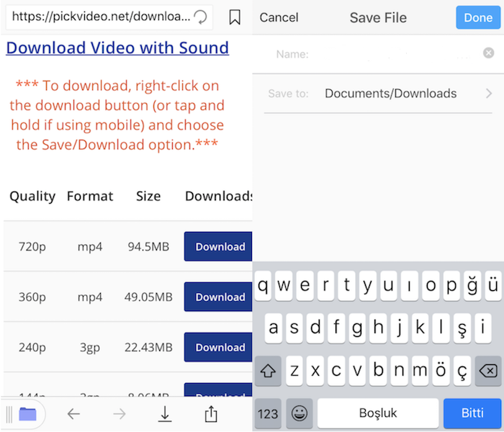Viewport: 504px width, 432px height.
Task: Tap the bookmark icon beside the address bar
Action: click(x=235, y=17)
